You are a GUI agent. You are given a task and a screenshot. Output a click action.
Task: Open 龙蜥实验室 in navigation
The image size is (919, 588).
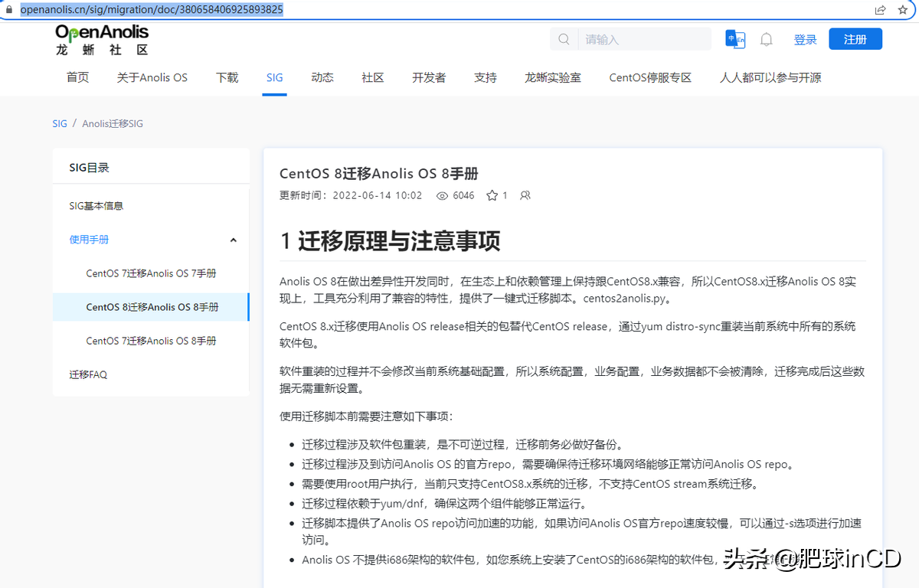click(553, 77)
